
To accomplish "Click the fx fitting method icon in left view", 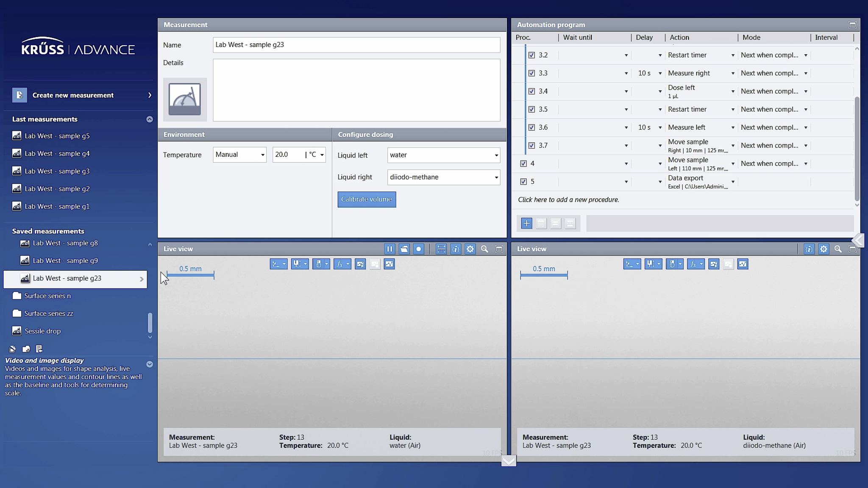I will (339, 264).
